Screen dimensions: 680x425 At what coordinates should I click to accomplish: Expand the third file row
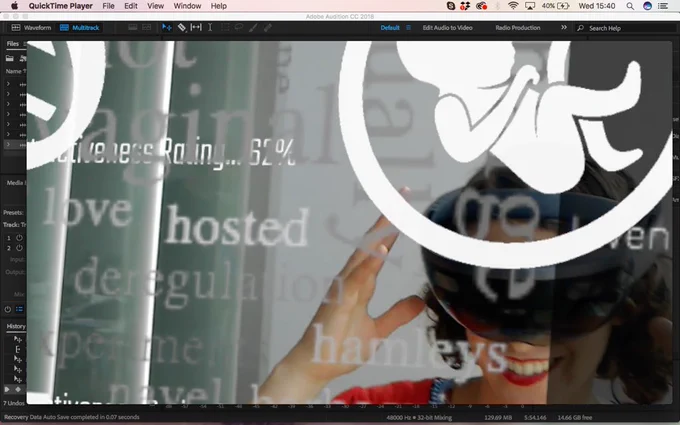pyautogui.click(x=8, y=104)
